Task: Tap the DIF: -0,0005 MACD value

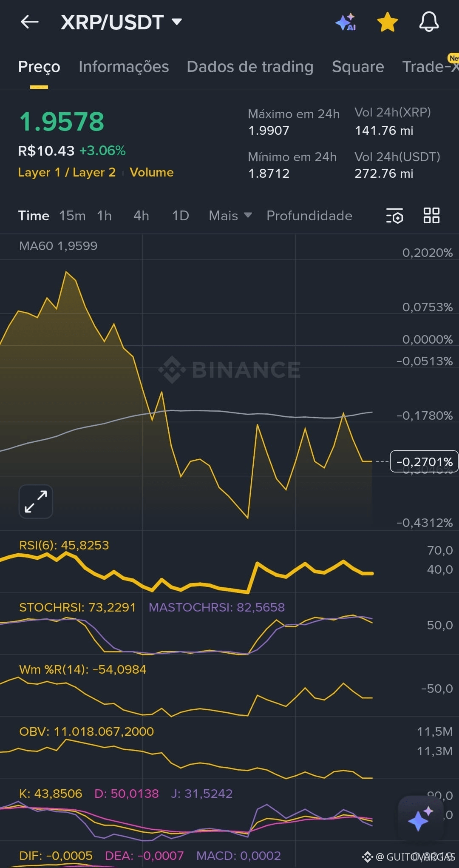Action: [x=56, y=856]
